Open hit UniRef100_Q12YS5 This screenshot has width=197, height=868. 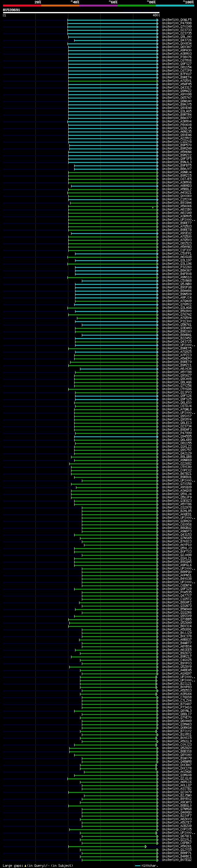click(x=176, y=850)
